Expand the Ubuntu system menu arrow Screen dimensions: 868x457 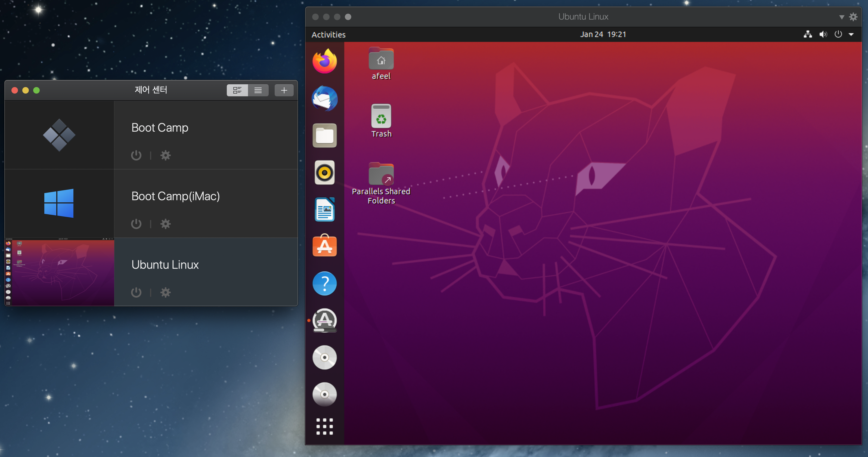tap(851, 34)
